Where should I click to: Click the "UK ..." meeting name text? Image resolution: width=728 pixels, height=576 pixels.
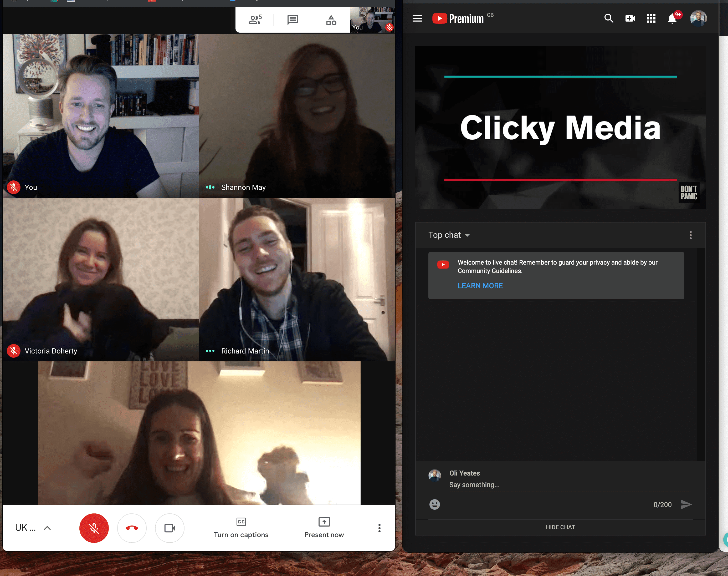[25, 528]
